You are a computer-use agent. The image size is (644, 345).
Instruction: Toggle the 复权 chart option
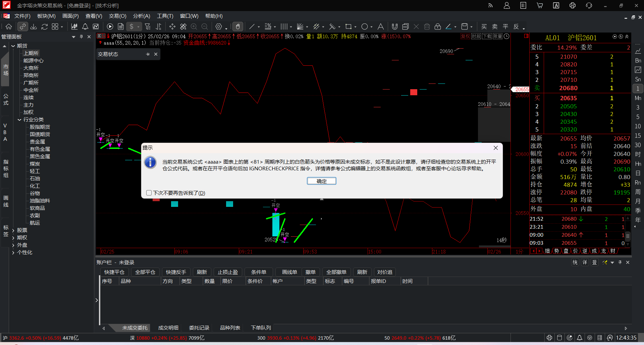(x=466, y=36)
